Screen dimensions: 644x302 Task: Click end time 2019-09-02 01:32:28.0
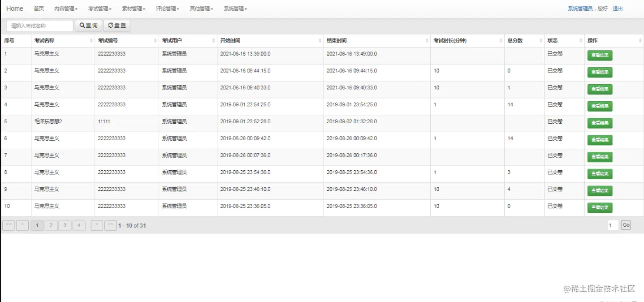tap(352, 121)
